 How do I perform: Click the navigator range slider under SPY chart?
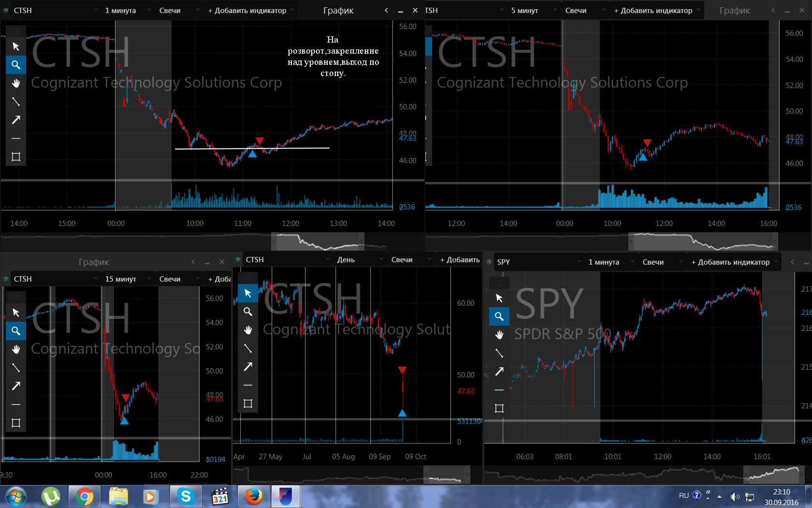(x=774, y=475)
